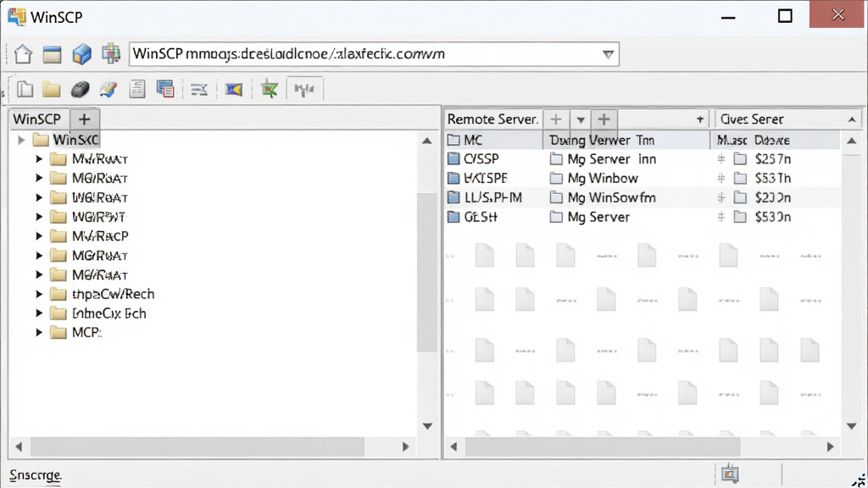Select the WinSXC root folder label

pos(75,140)
